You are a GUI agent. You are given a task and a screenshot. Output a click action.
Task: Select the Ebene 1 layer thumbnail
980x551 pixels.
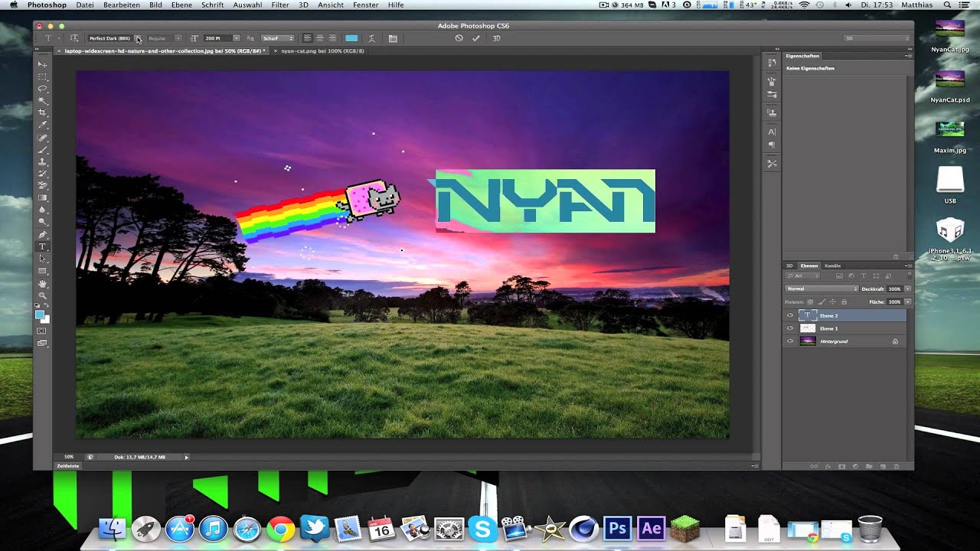[x=808, y=328]
